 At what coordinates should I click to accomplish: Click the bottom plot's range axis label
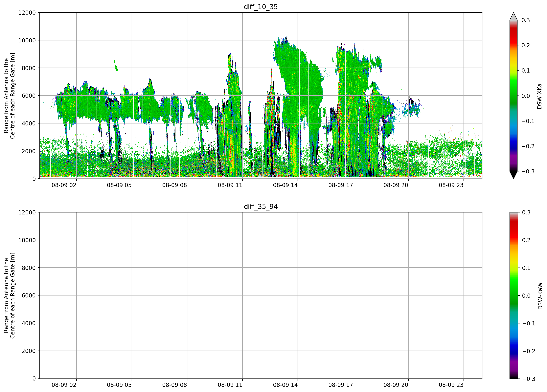[9, 295]
